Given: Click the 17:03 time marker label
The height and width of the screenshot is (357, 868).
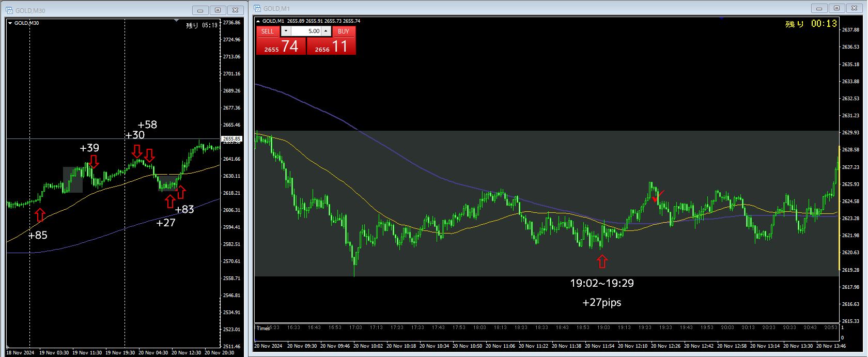Looking at the screenshot, I should (x=355, y=328).
